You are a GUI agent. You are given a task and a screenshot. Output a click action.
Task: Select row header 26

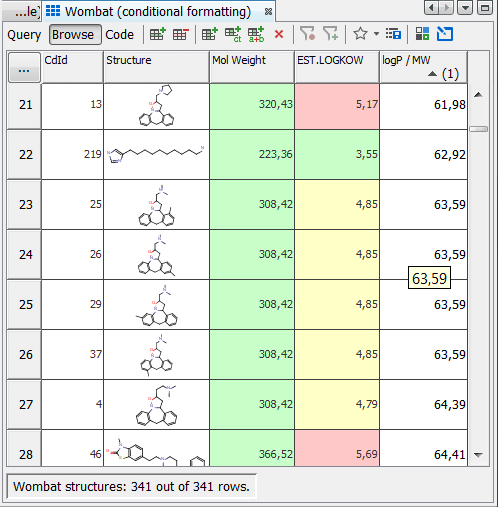pos(24,355)
